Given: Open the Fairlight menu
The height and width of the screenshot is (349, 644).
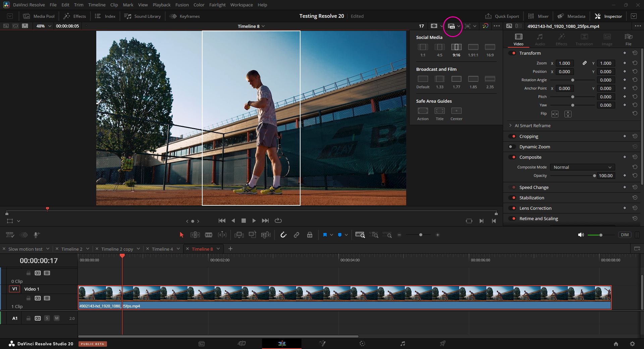Looking at the screenshot, I should click(x=217, y=5).
